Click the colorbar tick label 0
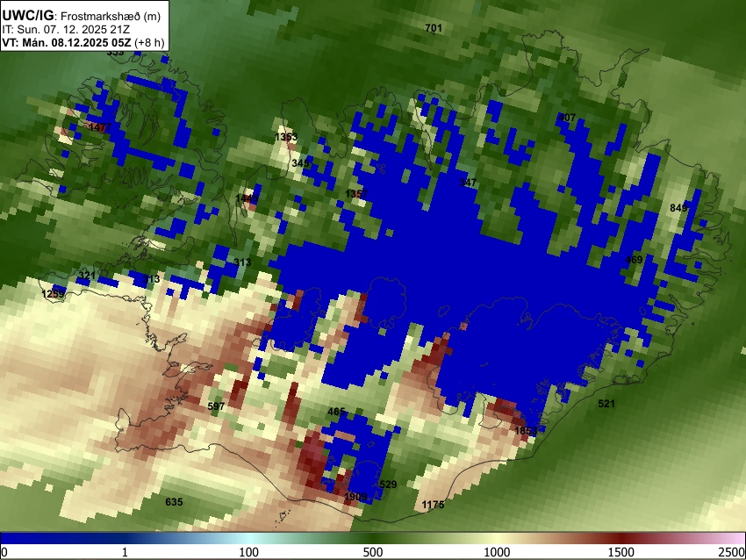This screenshot has width=746, height=560. pos(4,552)
